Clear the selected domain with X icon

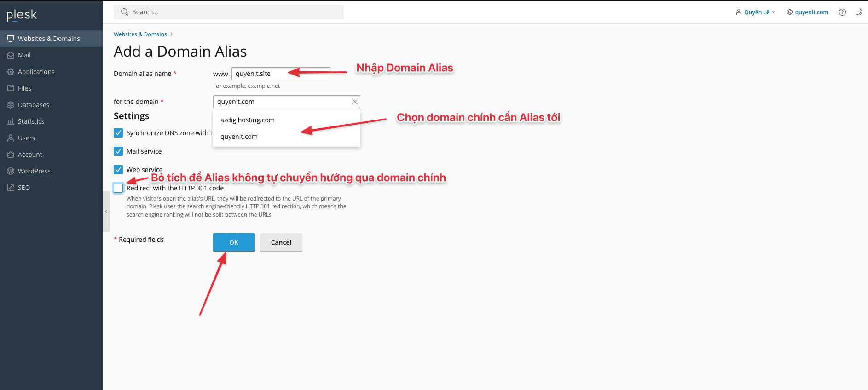click(x=354, y=102)
